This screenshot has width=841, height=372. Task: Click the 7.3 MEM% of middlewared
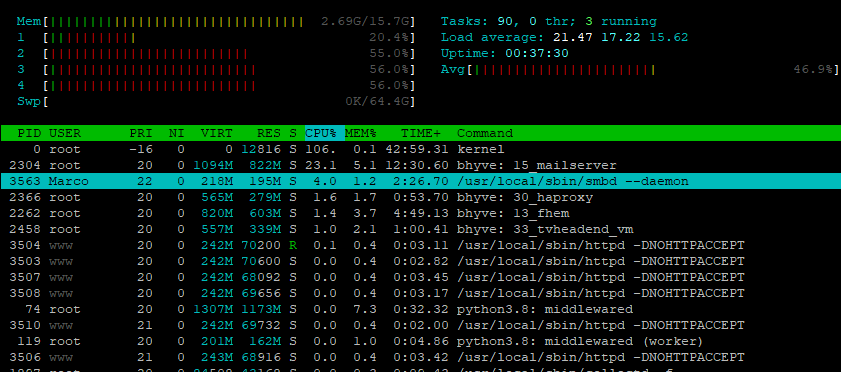tap(365, 309)
